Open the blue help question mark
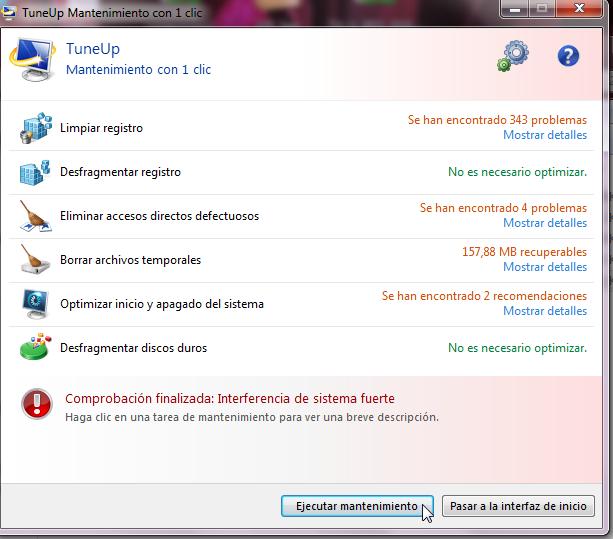613x539 pixels. pyautogui.click(x=568, y=56)
